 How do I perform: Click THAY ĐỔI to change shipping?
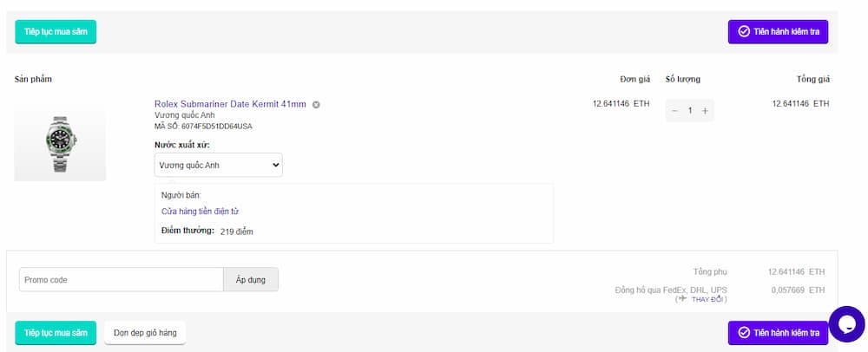[707, 300]
